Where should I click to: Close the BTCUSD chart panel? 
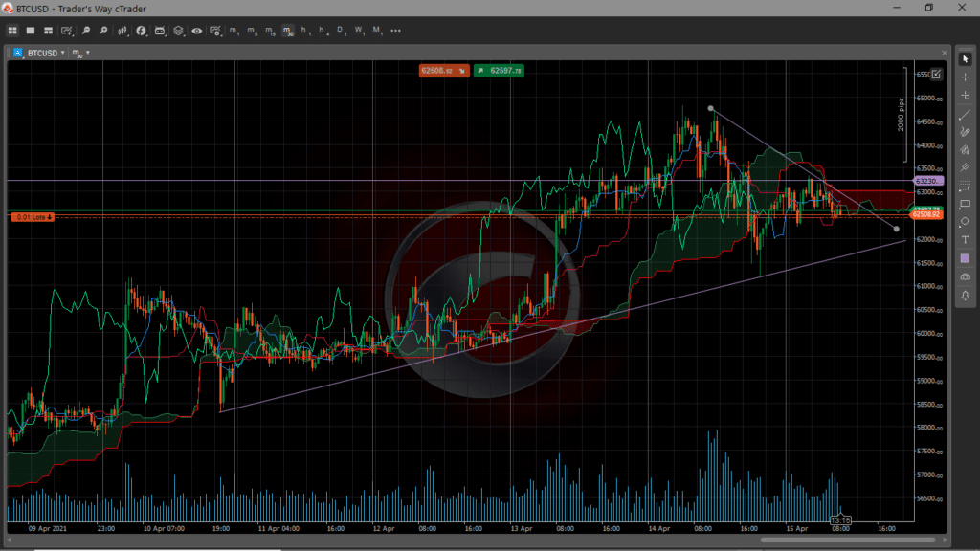(945, 54)
